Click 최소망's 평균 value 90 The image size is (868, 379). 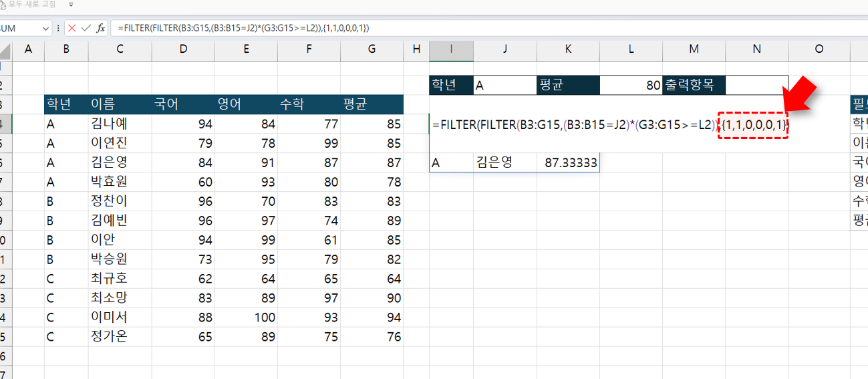[x=372, y=298]
